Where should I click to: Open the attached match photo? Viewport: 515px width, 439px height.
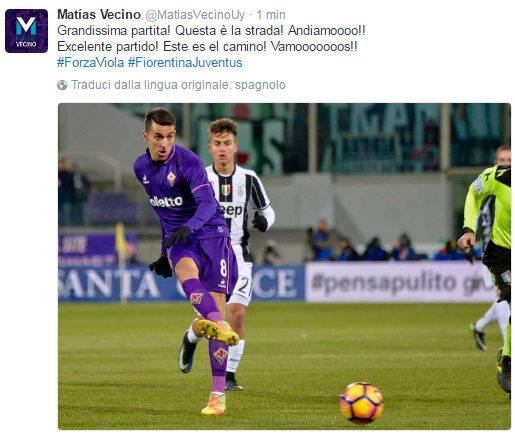(284, 266)
